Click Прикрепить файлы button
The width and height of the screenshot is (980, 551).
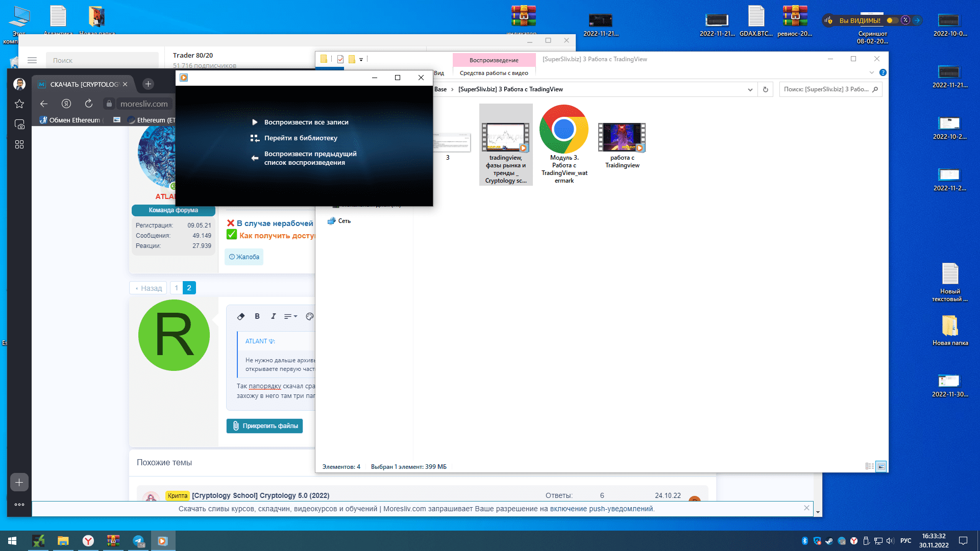(264, 426)
